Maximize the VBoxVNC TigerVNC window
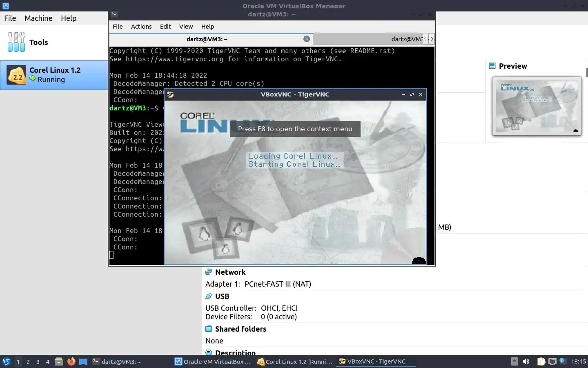The width and height of the screenshot is (588, 368). (412, 94)
